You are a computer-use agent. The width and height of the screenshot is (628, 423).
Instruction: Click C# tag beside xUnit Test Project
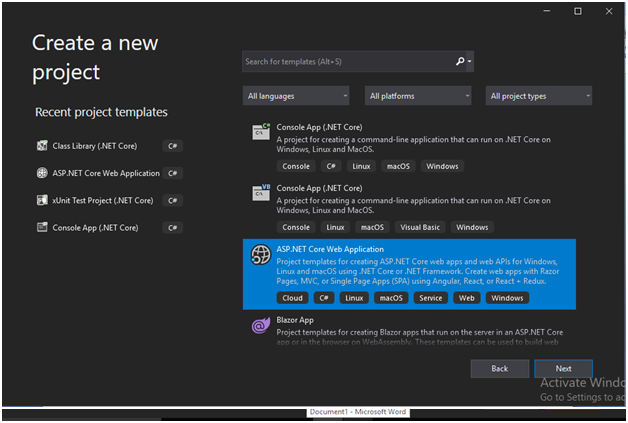[x=173, y=200]
